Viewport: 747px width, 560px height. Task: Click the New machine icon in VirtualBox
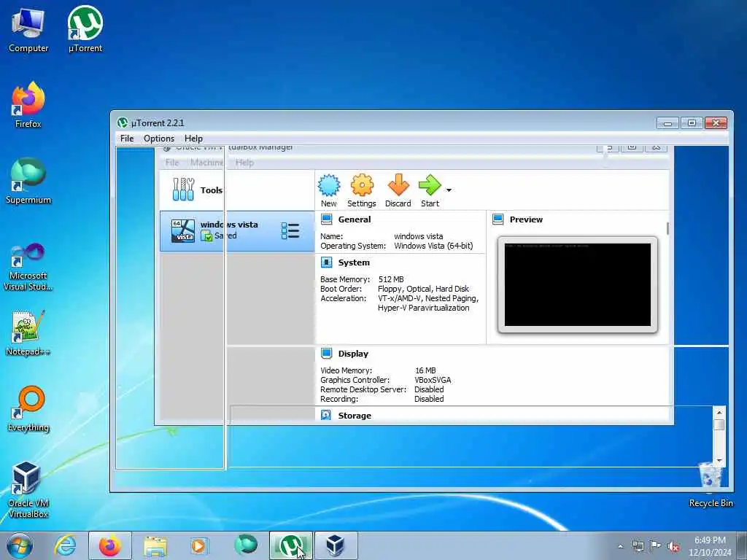329,191
